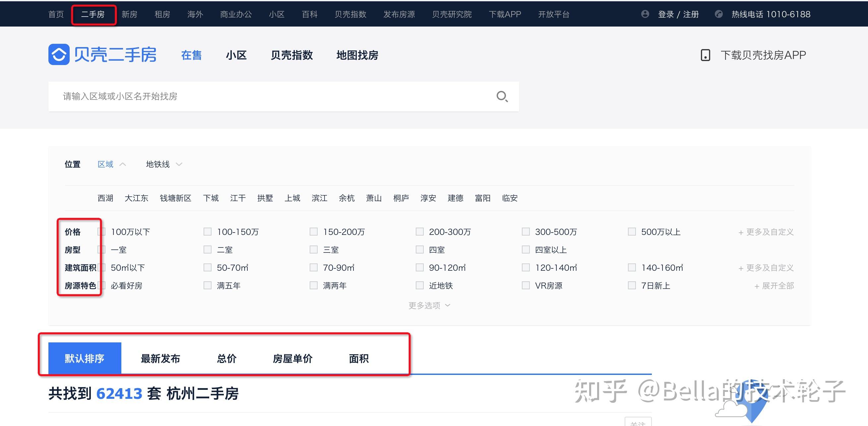The image size is (868, 426).
Task: Open 下载APP in the top navigation
Action: [x=505, y=14]
